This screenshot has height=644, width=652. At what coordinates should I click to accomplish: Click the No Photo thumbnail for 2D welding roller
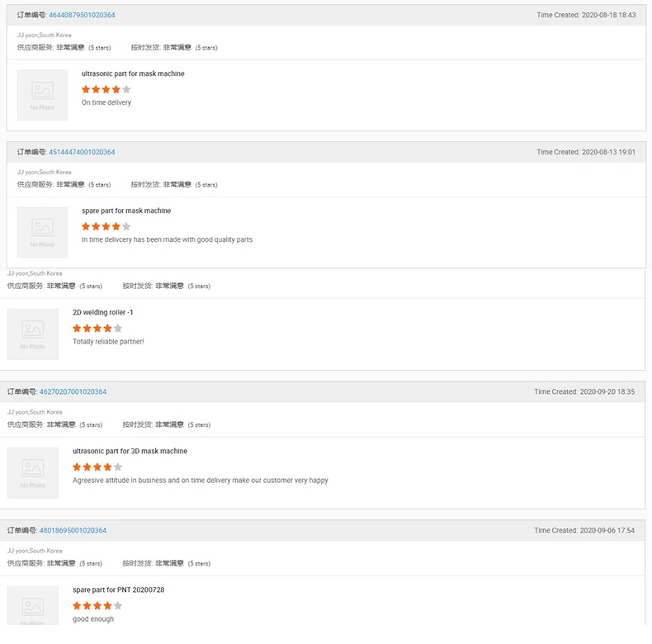pos(33,334)
